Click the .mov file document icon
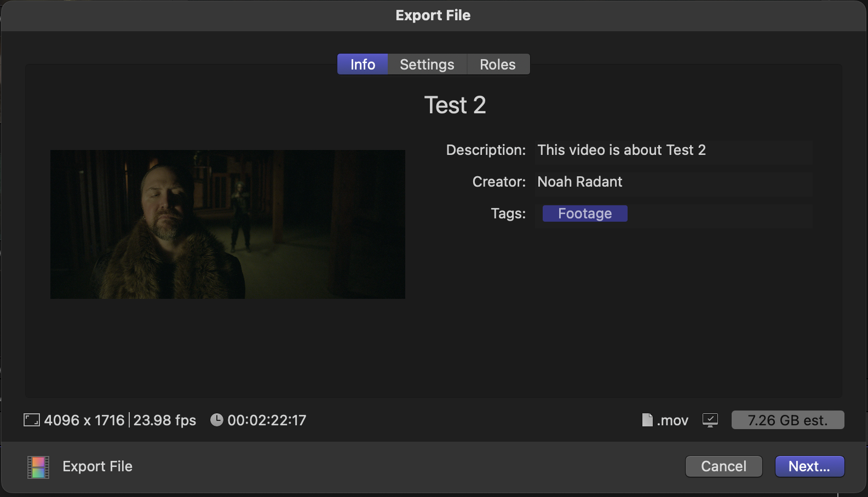The image size is (868, 497). (647, 420)
